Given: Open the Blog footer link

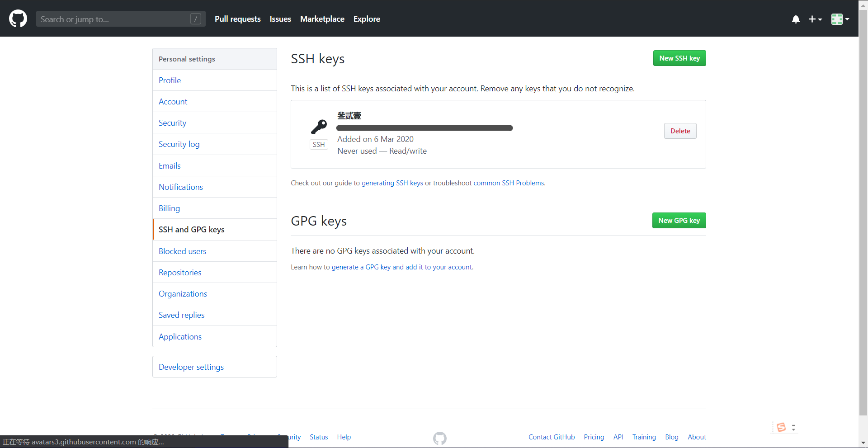Looking at the screenshot, I should coord(672,437).
